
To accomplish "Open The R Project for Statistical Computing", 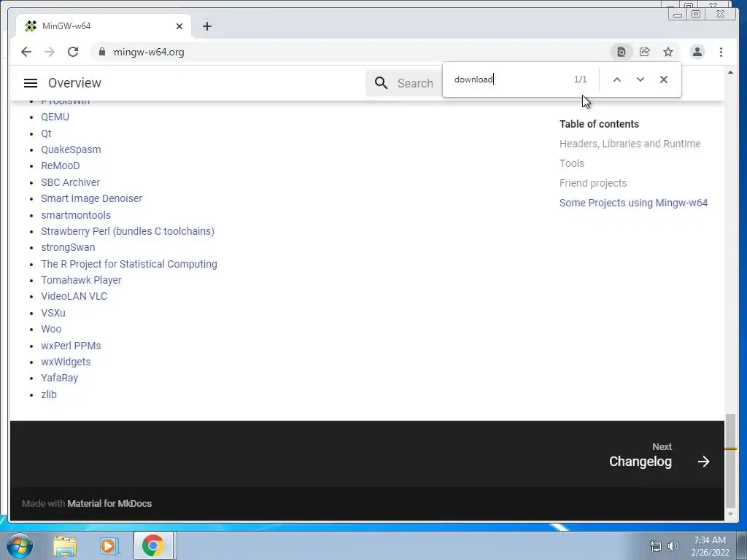I will pos(129,264).
